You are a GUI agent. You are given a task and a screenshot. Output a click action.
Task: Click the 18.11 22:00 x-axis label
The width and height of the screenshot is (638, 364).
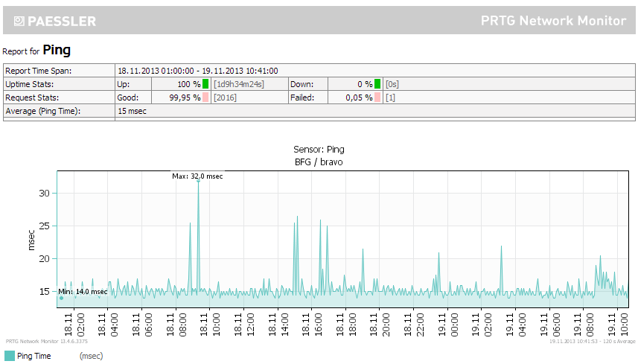click(x=414, y=325)
